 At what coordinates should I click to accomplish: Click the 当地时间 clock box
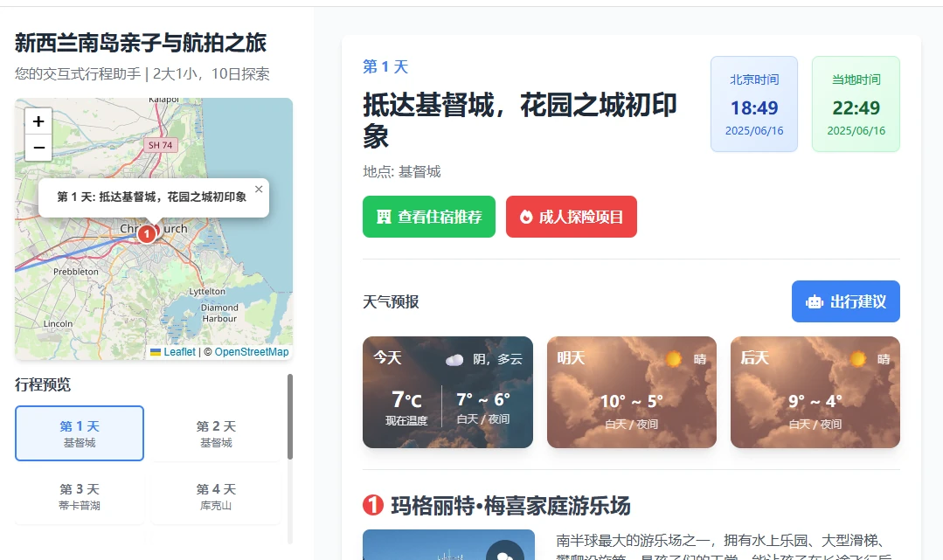856,104
